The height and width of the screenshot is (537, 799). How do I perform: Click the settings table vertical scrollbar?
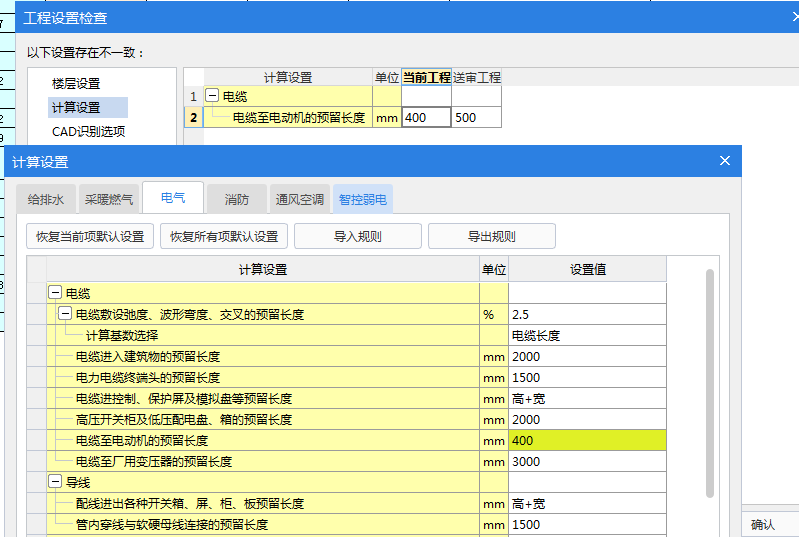click(x=710, y=380)
